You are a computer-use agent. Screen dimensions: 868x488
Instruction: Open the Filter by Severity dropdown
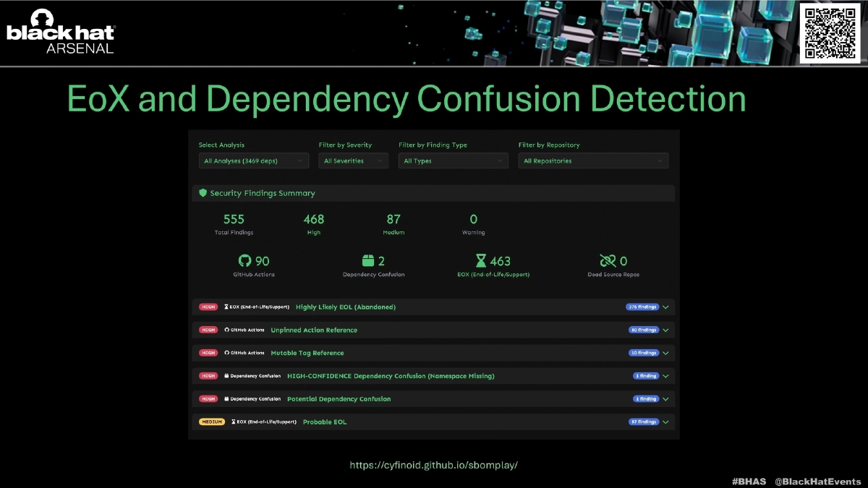(x=353, y=161)
